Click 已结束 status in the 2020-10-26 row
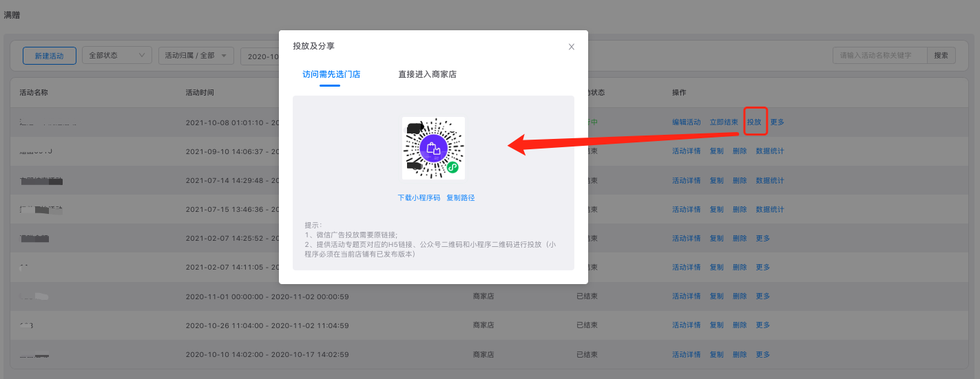The width and height of the screenshot is (980, 379). (x=587, y=325)
